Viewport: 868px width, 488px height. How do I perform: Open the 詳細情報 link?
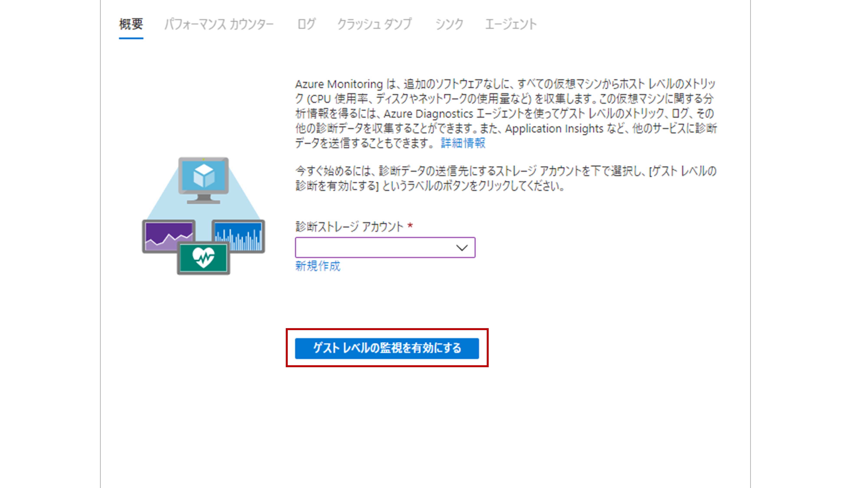pyautogui.click(x=463, y=143)
